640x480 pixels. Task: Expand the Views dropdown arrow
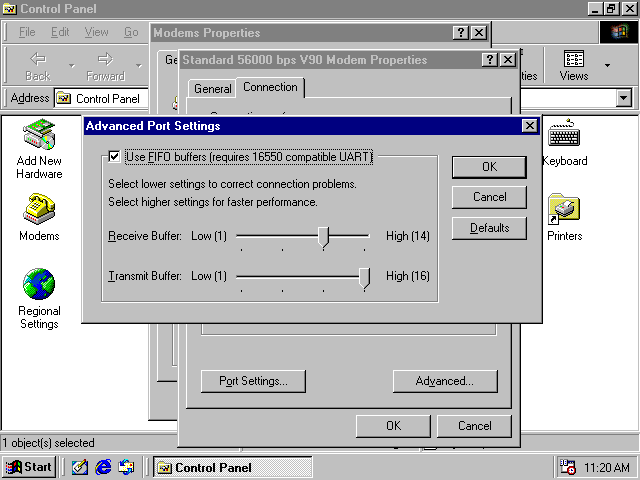607,65
